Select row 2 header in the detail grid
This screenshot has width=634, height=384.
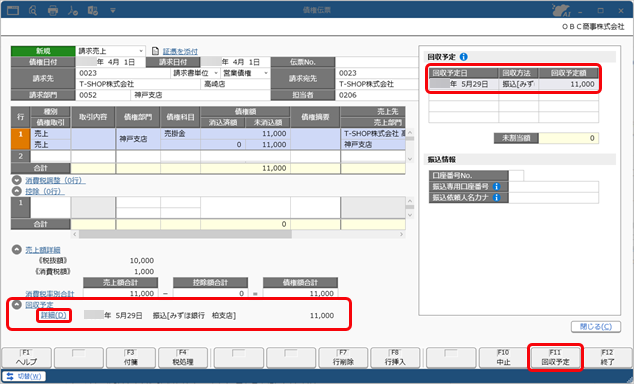click(x=21, y=156)
